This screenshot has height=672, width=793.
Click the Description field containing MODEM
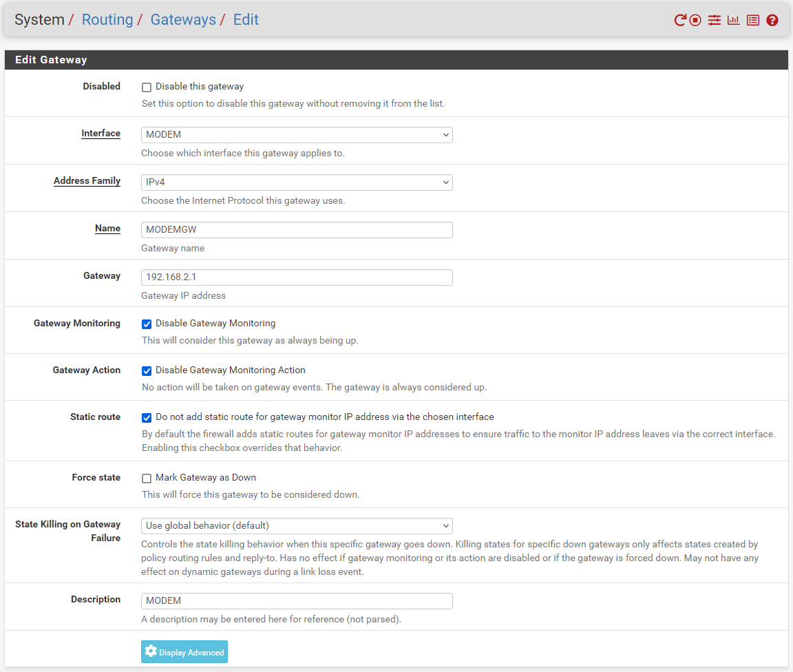click(x=297, y=600)
